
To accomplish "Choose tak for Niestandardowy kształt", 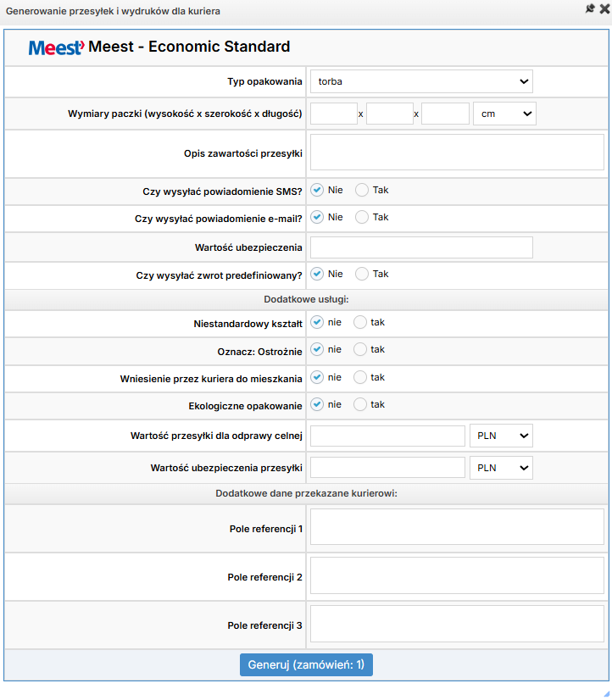I will click(x=360, y=322).
